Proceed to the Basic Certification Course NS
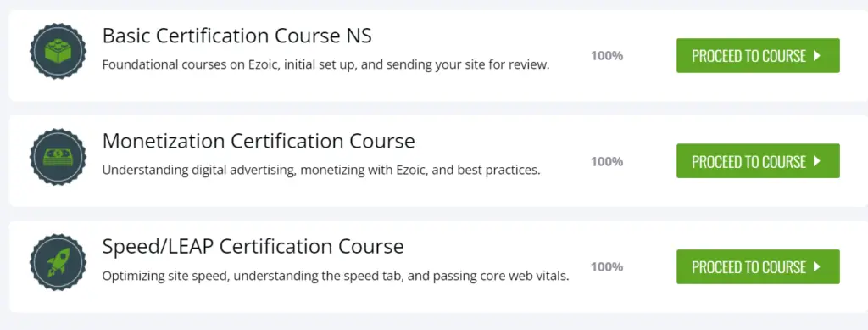This screenshot has height=330, width=868. pos(758,55)
